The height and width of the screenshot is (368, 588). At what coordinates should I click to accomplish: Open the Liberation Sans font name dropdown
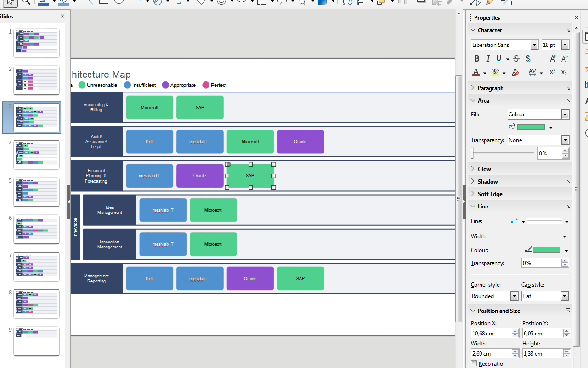coord(534,45)
